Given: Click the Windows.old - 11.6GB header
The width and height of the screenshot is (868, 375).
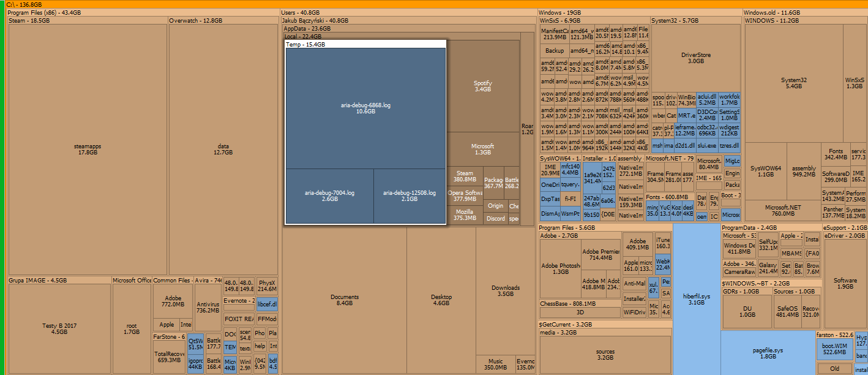Looking at the screenshot, I should tap(805, 12).
